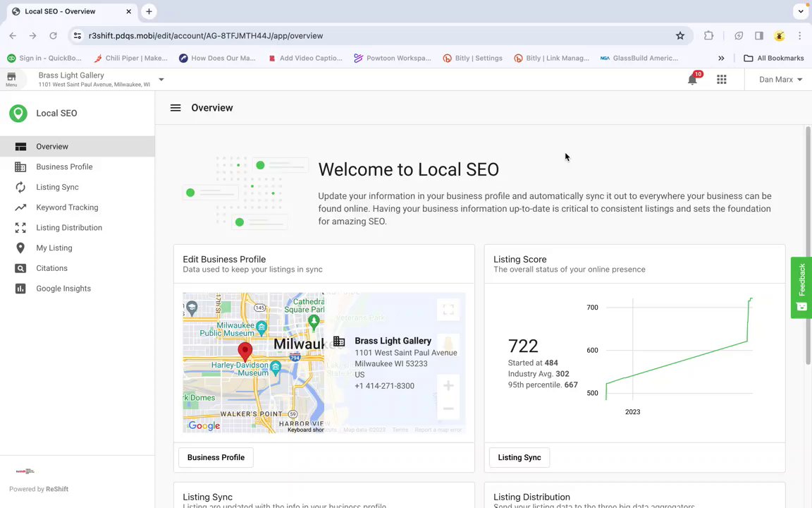Open the browser extensions puzzle icon

tap(708, 36)
